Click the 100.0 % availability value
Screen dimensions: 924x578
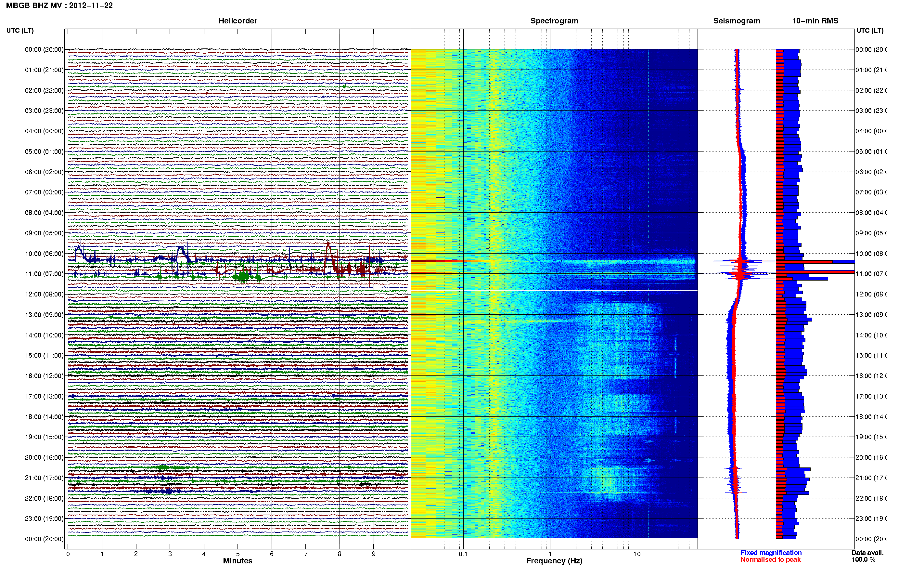click(863, 560)
